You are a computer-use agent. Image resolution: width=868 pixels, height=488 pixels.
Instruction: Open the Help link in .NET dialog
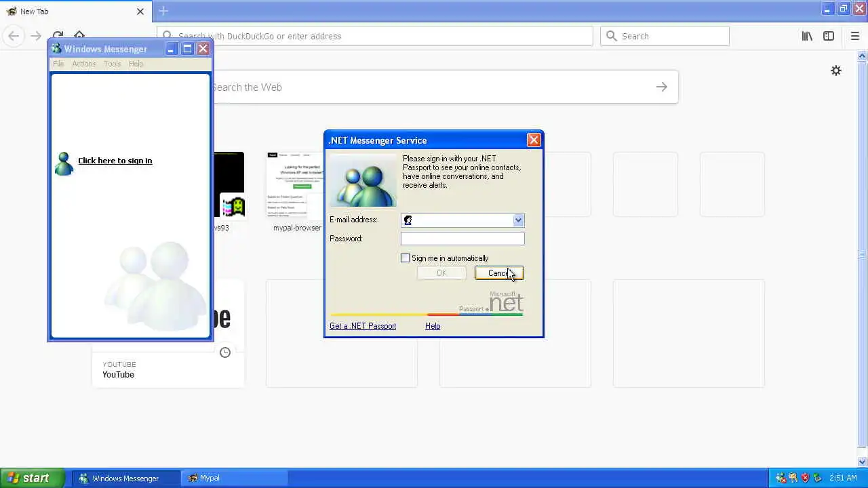(x=433, y=326)
